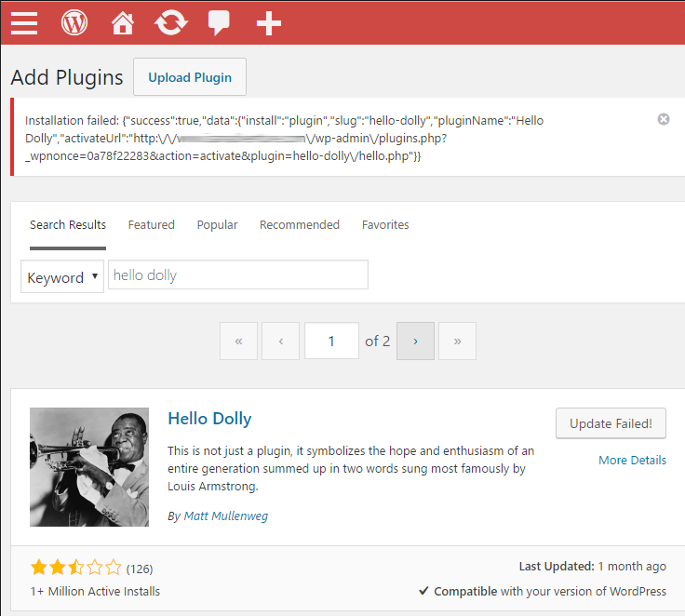Screen dimensions: 685x616
Task: Focus the 'hello dolly' search field
Action: click(238, 275)
